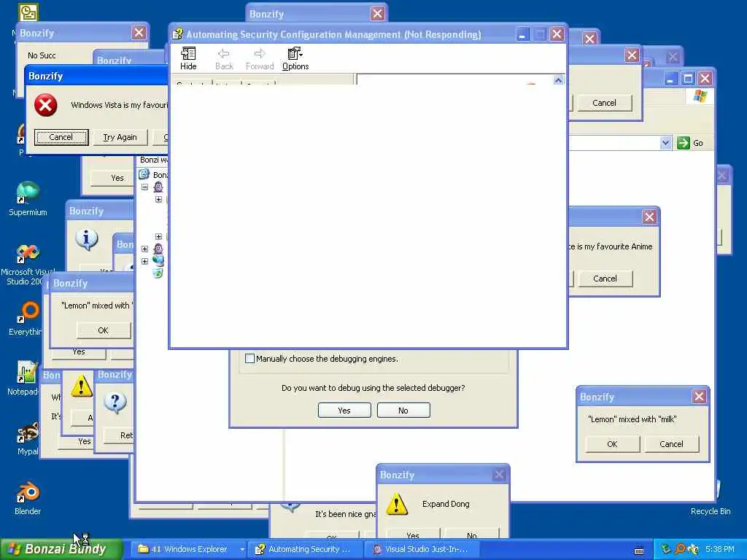
Task: Click the 'Expand Dong' message text
Action: click(x=446, y=504)
